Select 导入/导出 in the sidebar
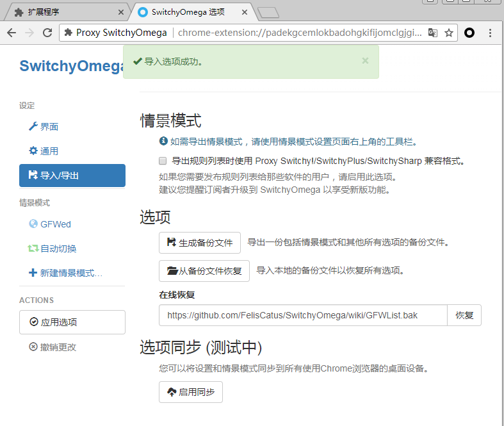The width and height of the screenshot is (504, 426). (x=72, y=176)
